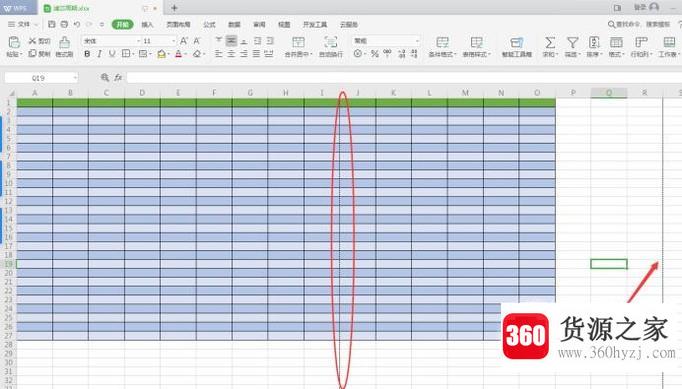The width and height of the screenshot is (682, 389).
Task: Click the fill color bucket swatch
Action: click(161, 54)
